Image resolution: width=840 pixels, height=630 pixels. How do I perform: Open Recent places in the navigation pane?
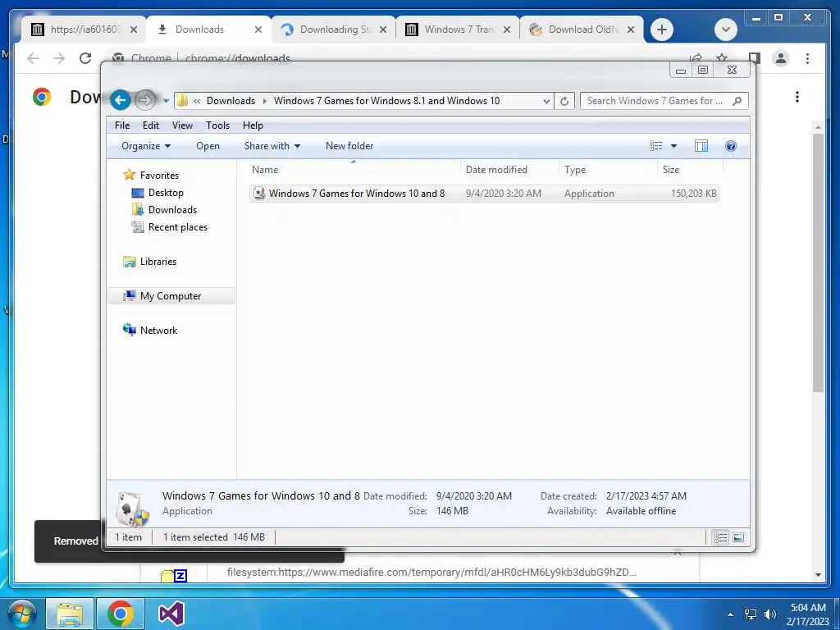pyautogui.click(x=177, y=226)
